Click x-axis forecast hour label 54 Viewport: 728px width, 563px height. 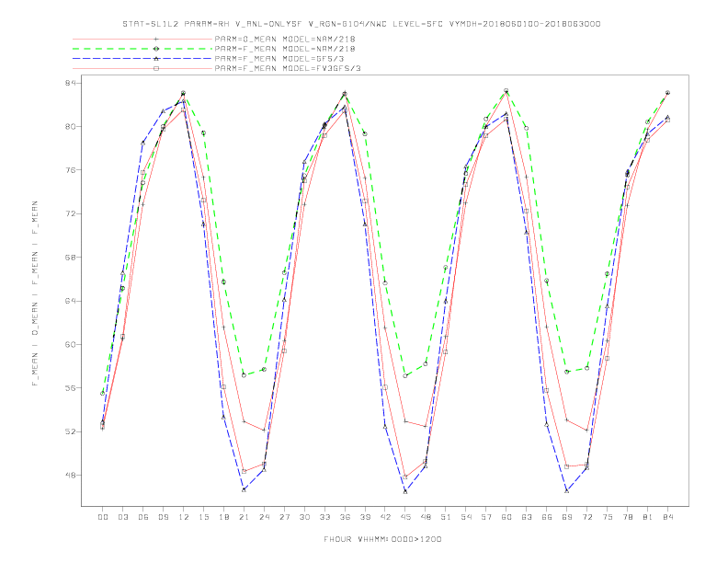pyautogui.click(x=466, y=517)
